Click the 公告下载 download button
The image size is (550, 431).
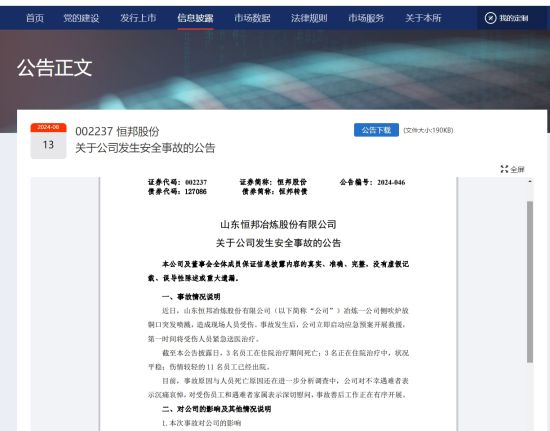click(376, 130)
